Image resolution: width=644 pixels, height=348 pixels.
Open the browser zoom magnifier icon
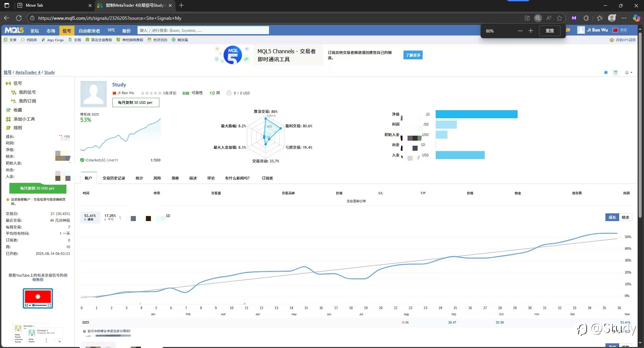pos(538,18)
